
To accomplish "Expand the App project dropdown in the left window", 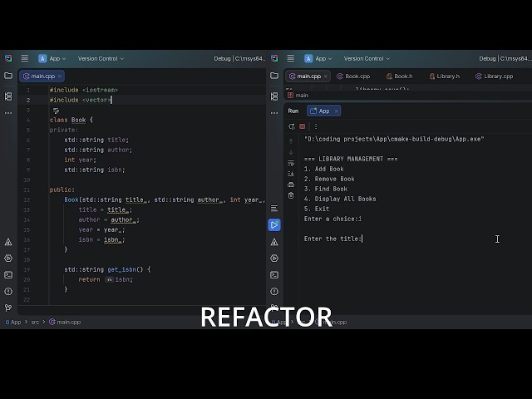I will click(x=52, y=58).
